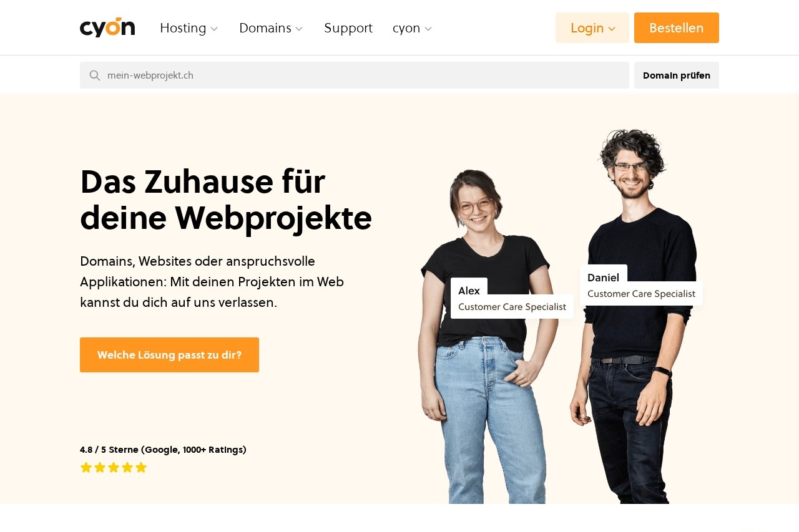
Task: Select Hosting in the navigation
Action: click(x=183, y=28)
